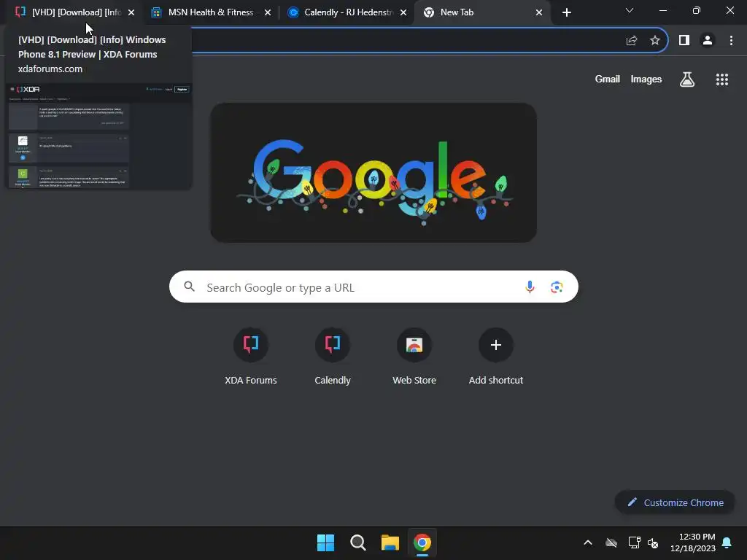Open Gmail link

pos(607,79)
